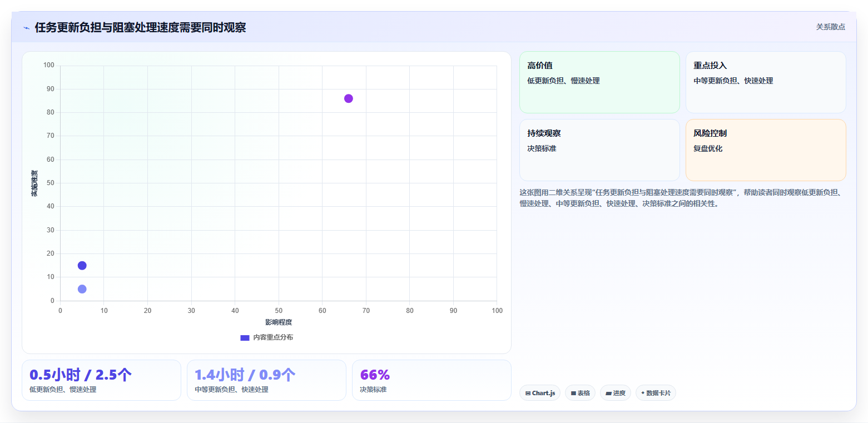This screenshot has width=868, height=423.
Task: Open the 重点投入 quadrant card
Action: [x=766, y=82]
